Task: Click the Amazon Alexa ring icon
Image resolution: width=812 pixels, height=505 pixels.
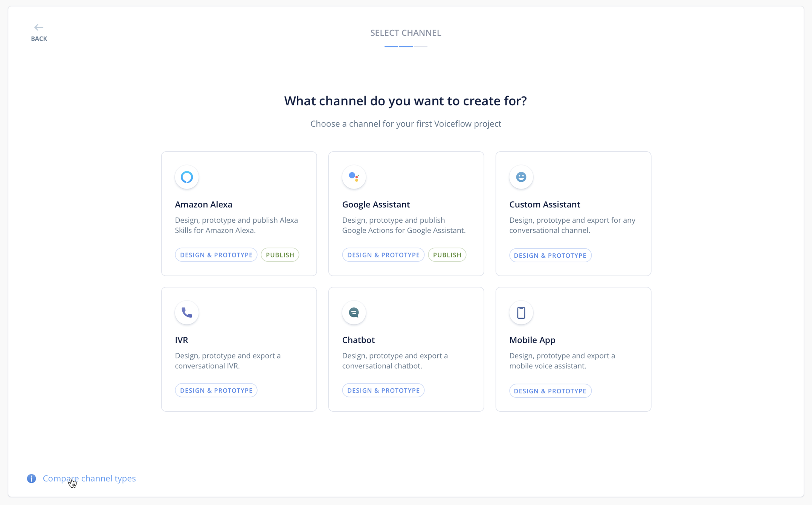Action: [x=187, y=177]
